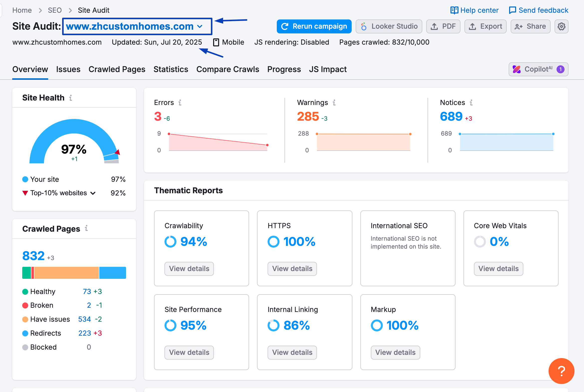Click the Warnings info icon
This screenshot has height=392, width=584.
(x=334, y=102)
